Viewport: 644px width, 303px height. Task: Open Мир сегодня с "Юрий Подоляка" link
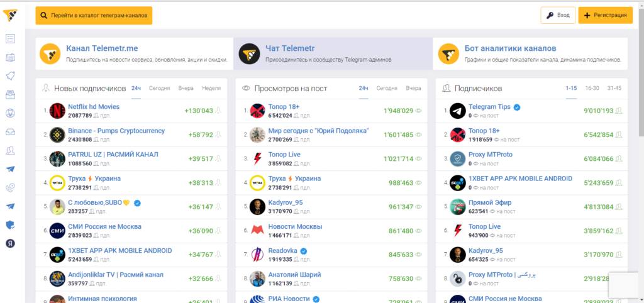pos(319,131)
